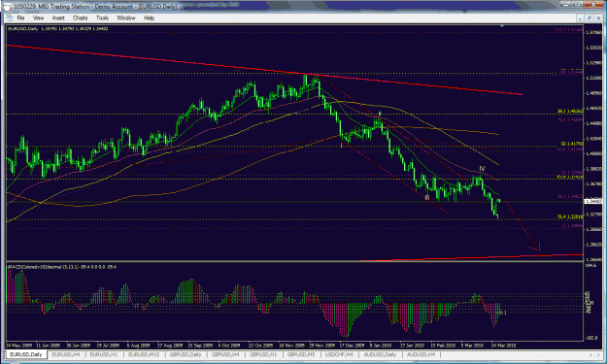The image size is (607, 364).
Task: Open the USDCHF,H4 chart tab
Action: point(339,354)
